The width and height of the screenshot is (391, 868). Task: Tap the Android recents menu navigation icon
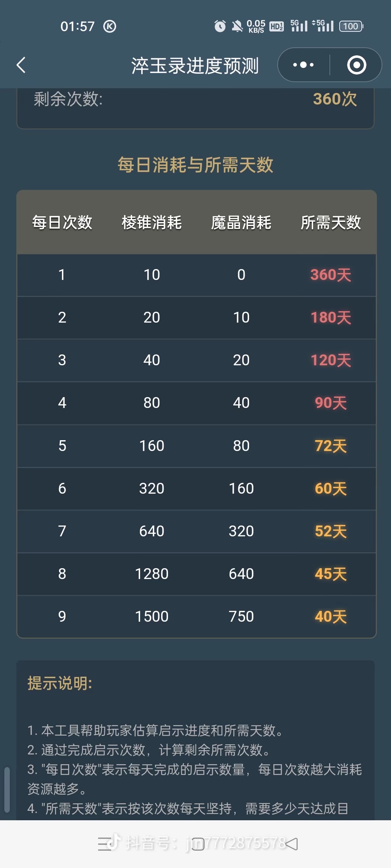coord(104,844)
